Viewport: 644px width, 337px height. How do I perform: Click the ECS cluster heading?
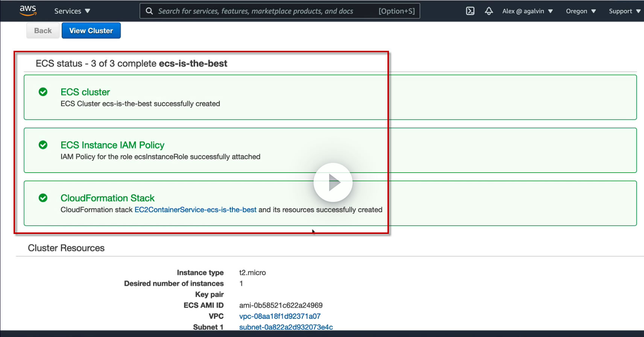click(85, 92)
